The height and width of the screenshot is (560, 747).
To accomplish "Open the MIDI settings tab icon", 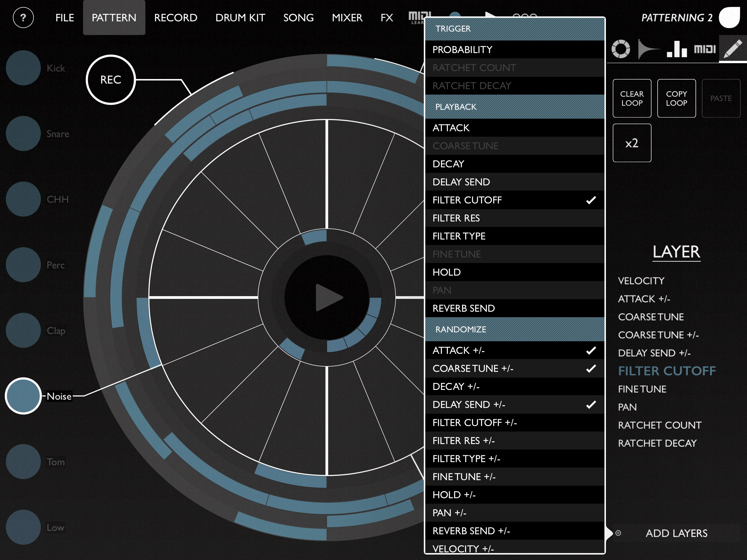I will click(x=704, y=49).
